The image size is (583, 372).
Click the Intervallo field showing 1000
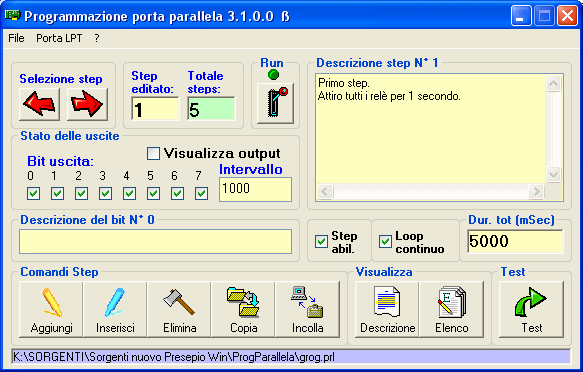(x=255, y=189)
